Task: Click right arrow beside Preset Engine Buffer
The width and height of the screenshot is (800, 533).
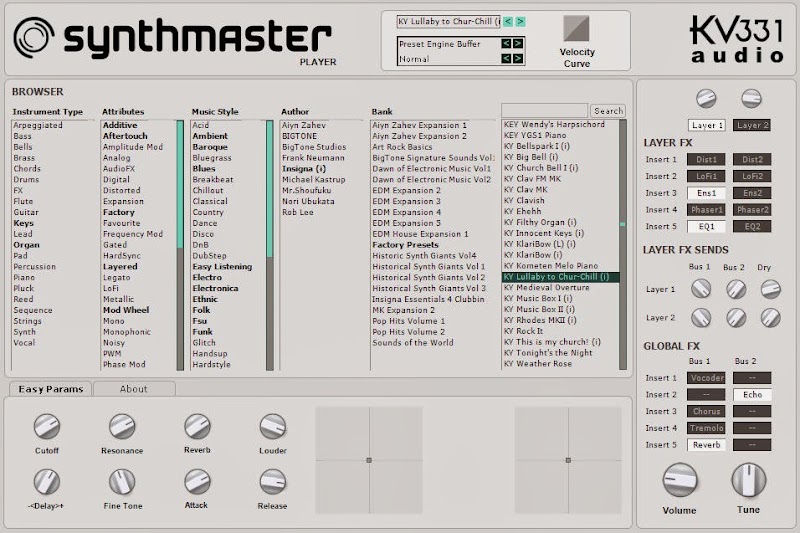Action: pos(517,44)
